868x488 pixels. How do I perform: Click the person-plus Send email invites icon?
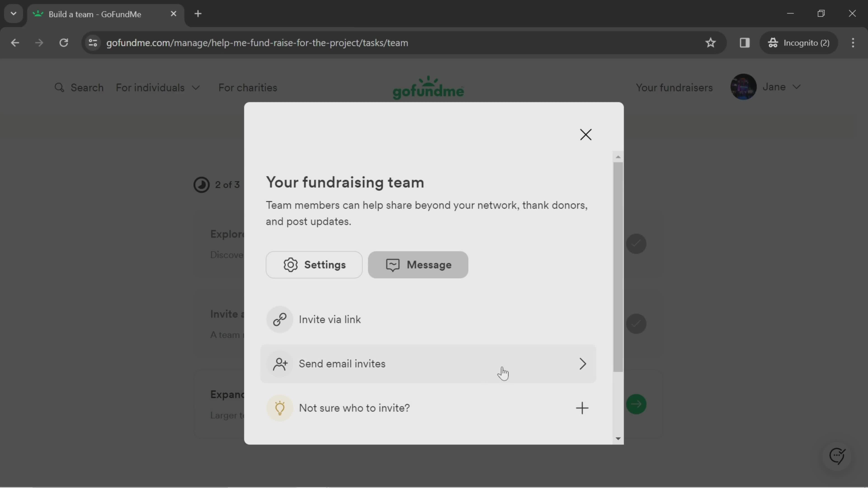tap(280, 364)
